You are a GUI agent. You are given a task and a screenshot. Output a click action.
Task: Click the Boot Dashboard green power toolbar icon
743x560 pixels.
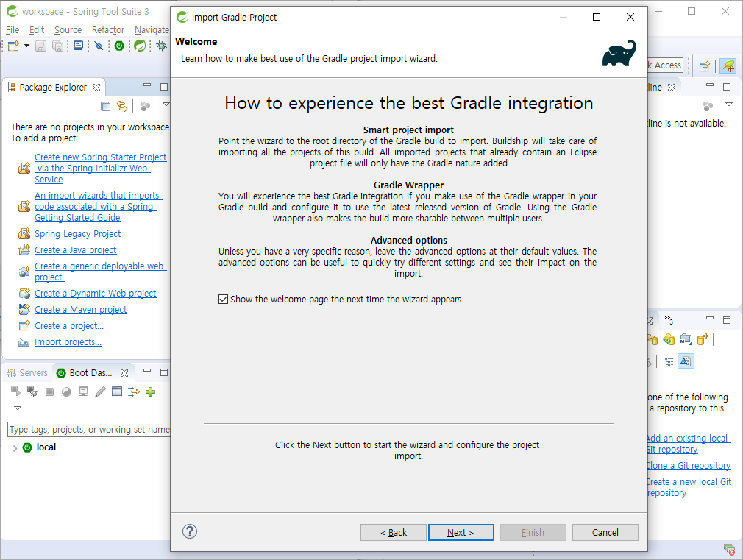(x=119, y=46)
